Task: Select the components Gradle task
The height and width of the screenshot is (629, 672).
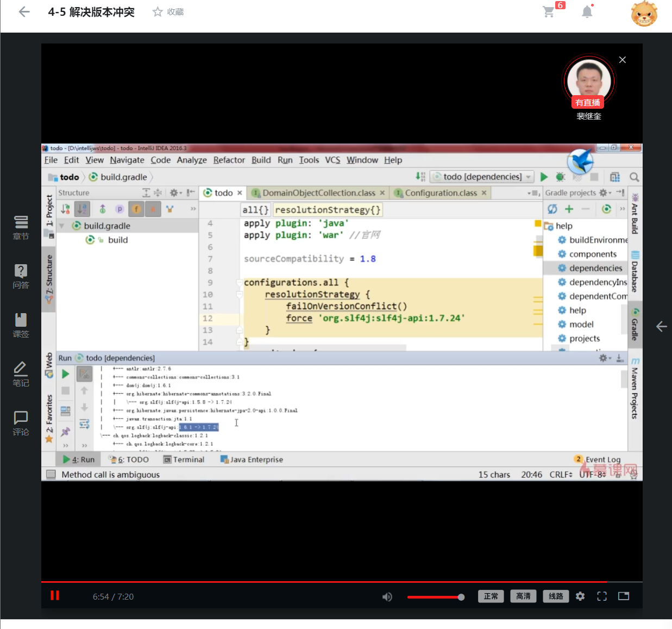Action: 587,254
